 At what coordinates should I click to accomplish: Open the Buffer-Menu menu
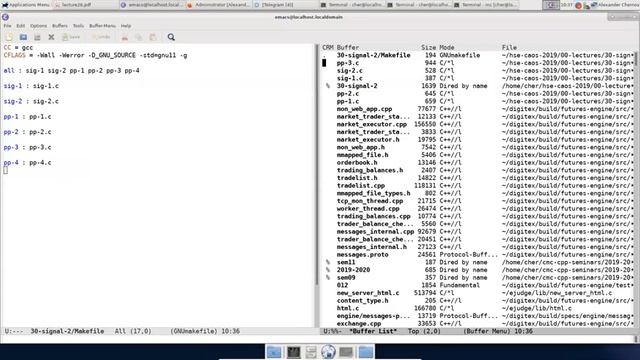coord(102,26)
